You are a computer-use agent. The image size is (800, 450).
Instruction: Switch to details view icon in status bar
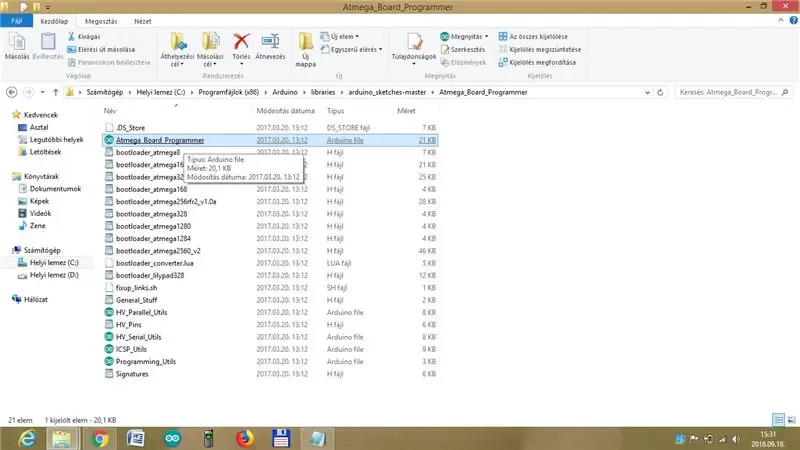[779, 420]
